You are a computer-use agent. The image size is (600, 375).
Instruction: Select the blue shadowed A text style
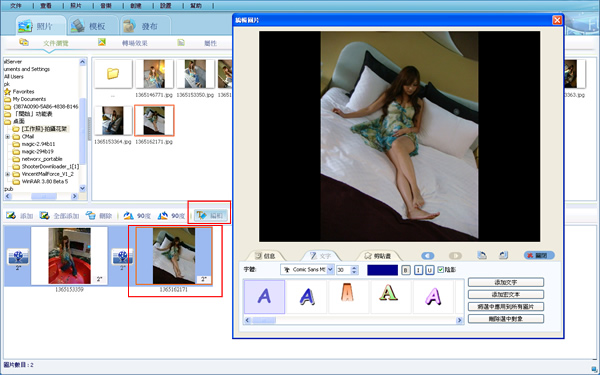pos(307,297)
